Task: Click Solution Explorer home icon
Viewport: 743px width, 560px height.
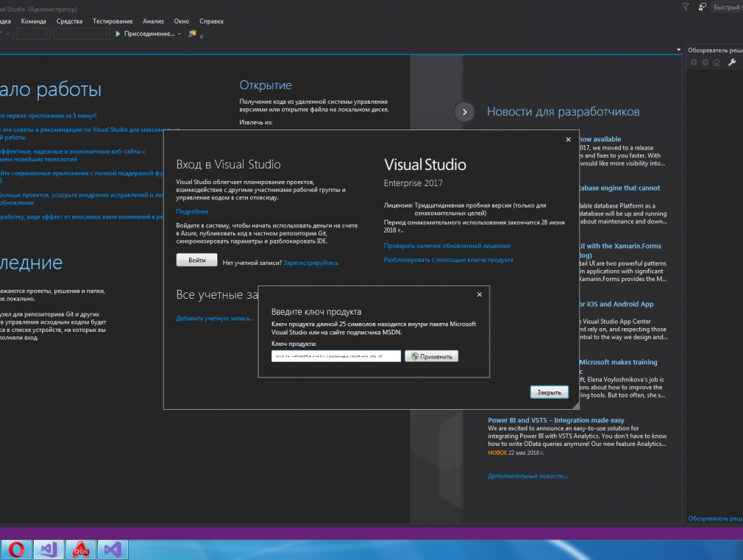Action: click(717, 63)
